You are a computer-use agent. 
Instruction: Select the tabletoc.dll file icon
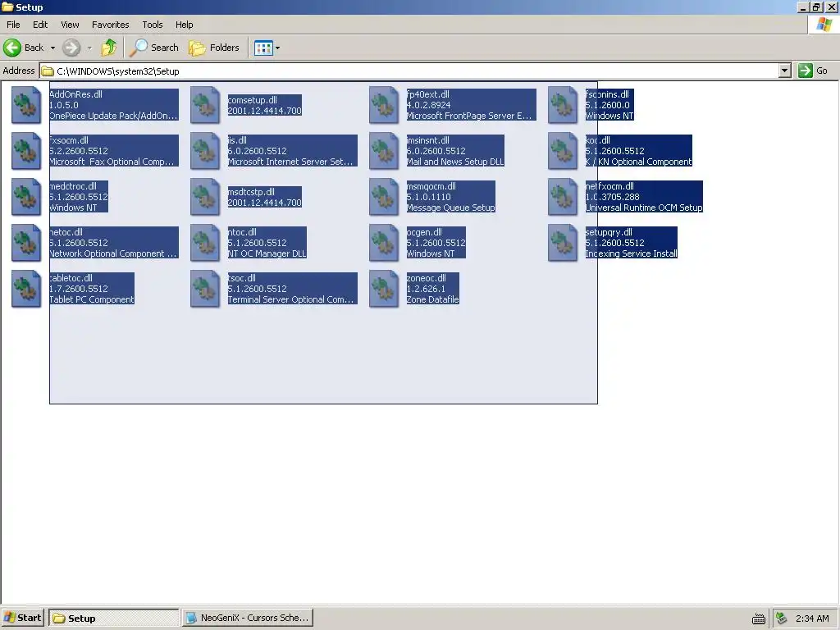(x=26, y=290)
